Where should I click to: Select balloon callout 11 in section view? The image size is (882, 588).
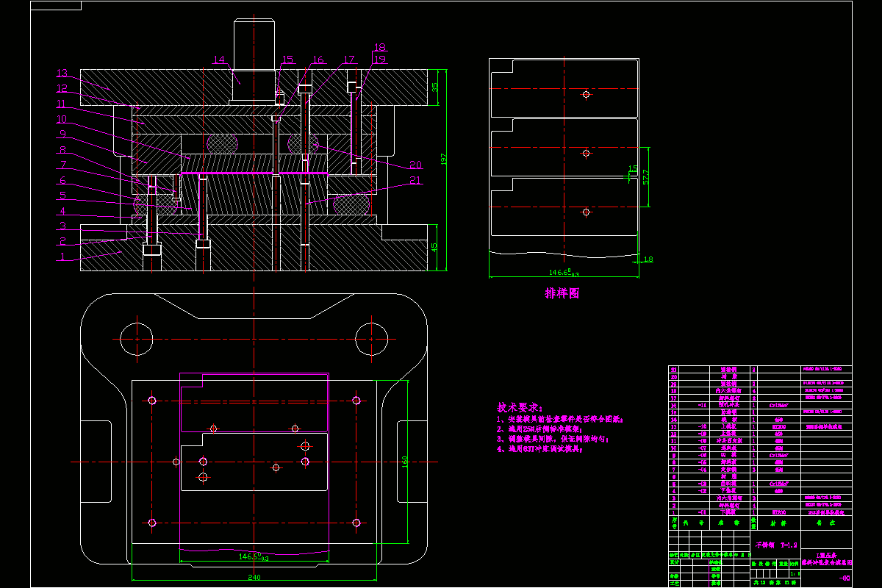coord(62,104)
